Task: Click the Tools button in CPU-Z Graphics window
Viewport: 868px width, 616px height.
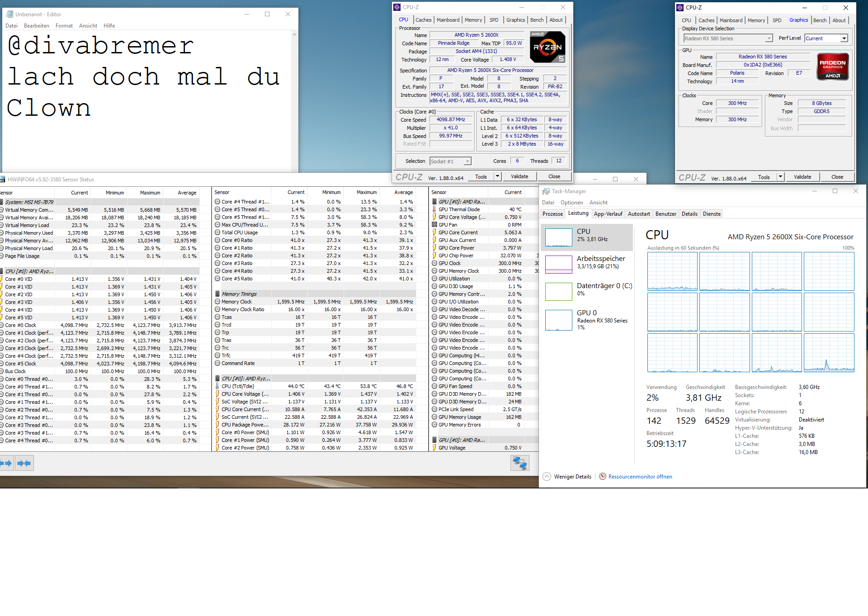Action: click(x=764, y=177)
